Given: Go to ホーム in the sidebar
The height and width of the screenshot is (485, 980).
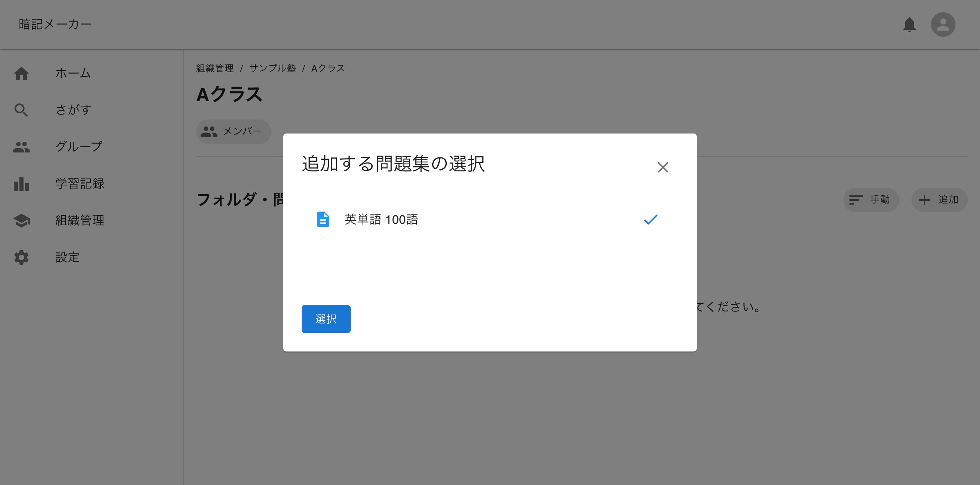Looking at the screenshot, I should (x=73, y=73).
